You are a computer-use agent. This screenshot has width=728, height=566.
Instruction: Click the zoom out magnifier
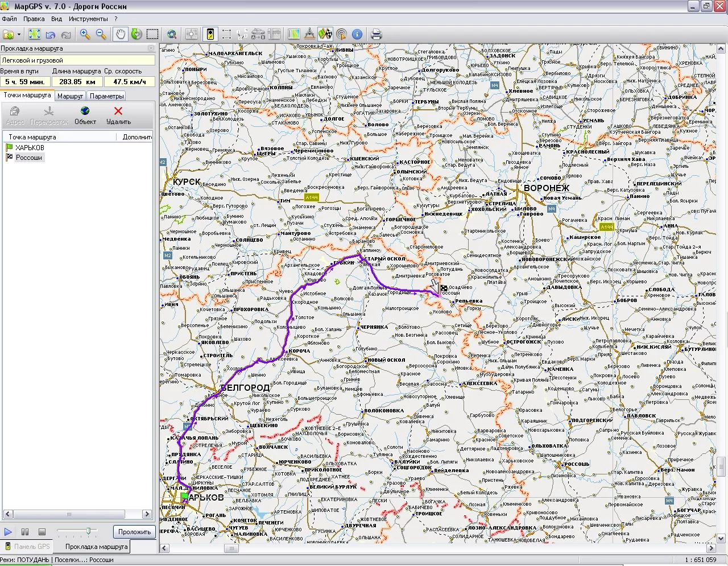101,34
